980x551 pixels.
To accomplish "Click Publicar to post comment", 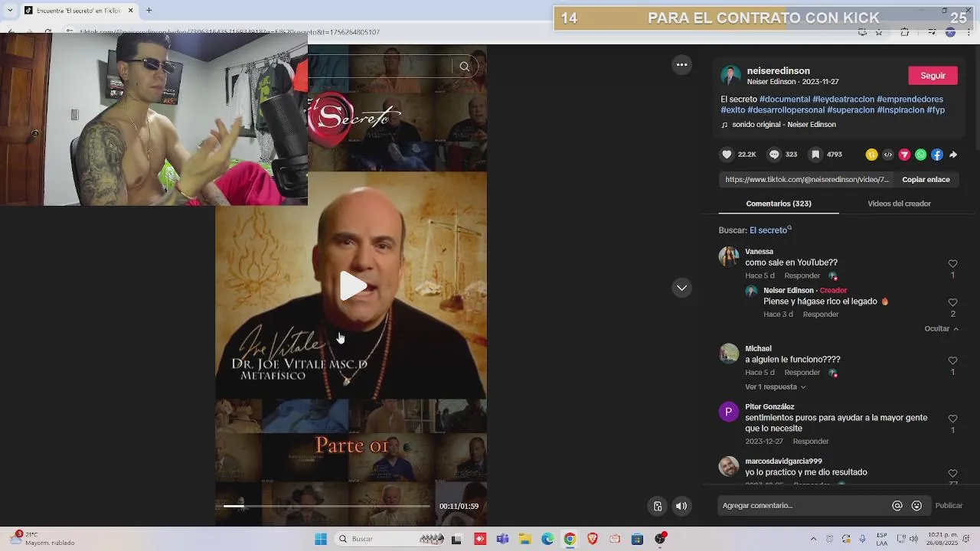I will (949, 506).
